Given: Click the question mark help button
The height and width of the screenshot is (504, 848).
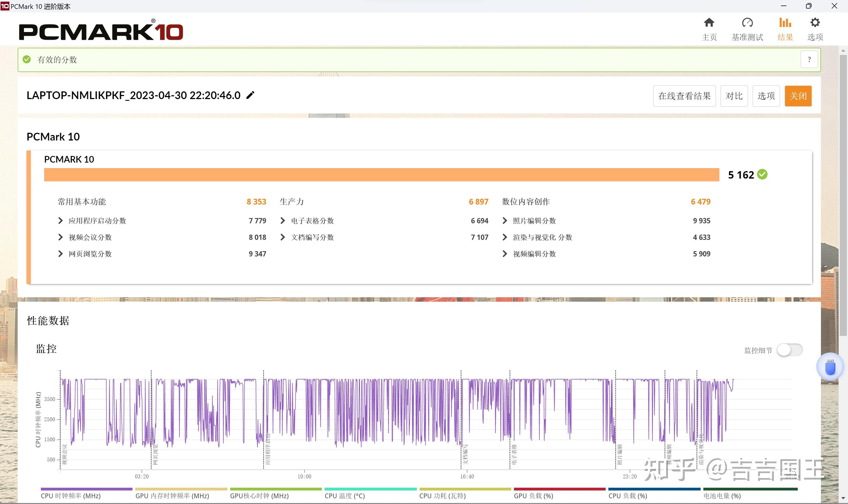Looking at the screenshot, I should tap(809, 60).
